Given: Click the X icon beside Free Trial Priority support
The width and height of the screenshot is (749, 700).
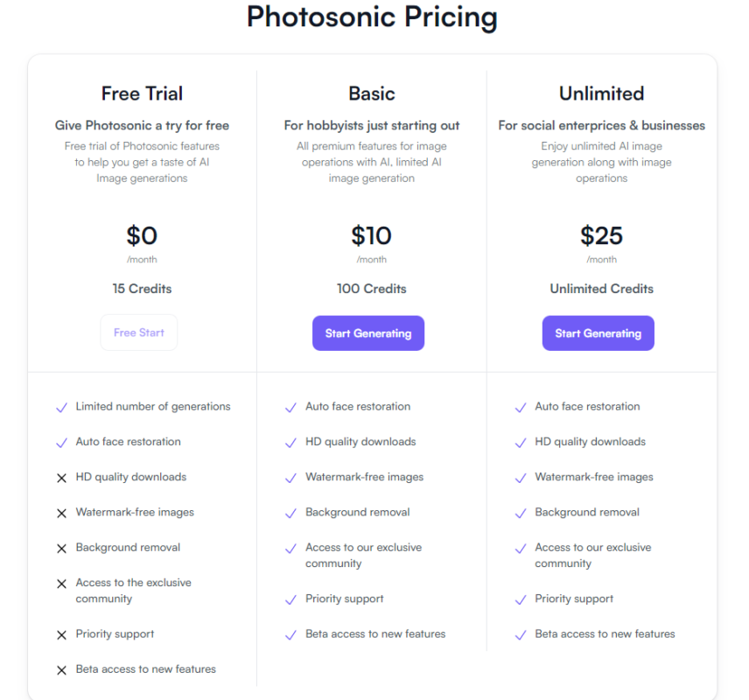Looking at the screenshot, I should pos(61,635).
